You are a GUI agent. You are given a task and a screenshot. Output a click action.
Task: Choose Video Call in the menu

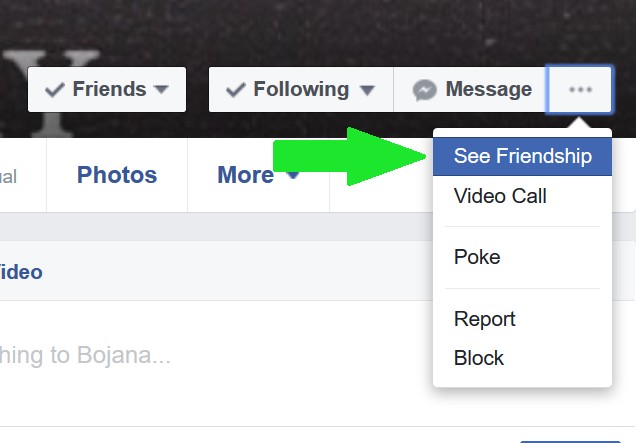coord(500,196)
